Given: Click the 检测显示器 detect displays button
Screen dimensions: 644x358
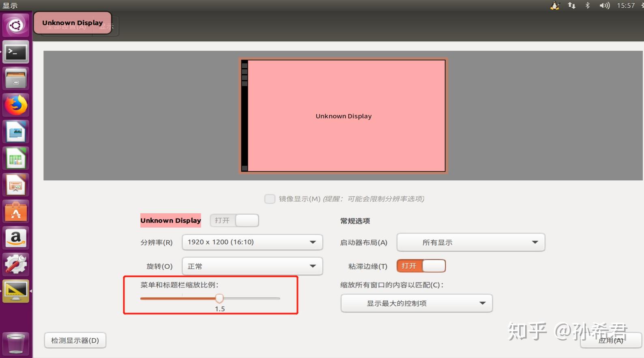Looking at the screenshot, I should tap(75, 341).
